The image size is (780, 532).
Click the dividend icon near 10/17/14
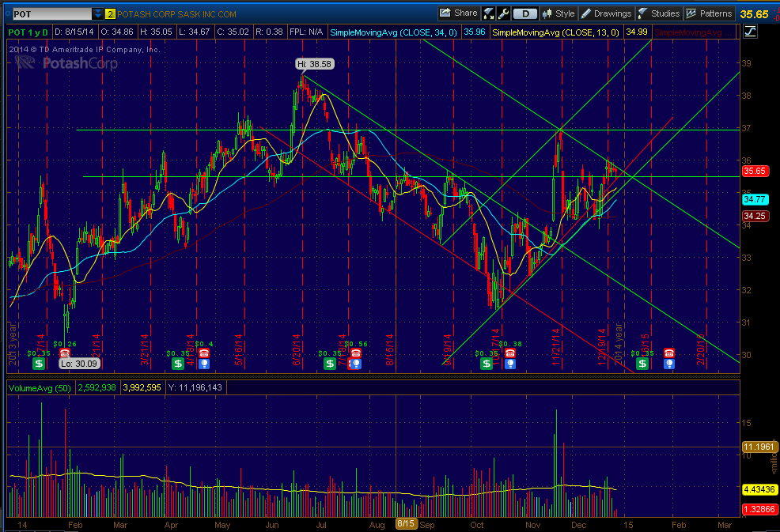[487, 364]
